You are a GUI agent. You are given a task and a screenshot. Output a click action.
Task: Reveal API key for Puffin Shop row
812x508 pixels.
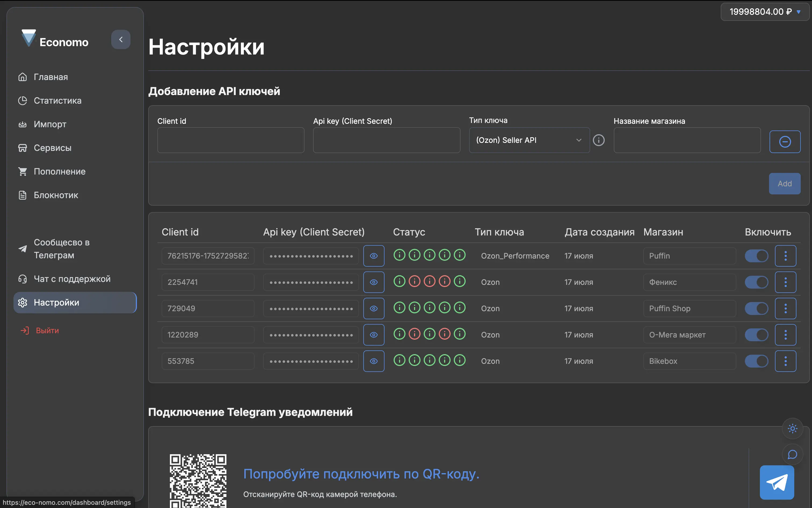[x=374, y=309]
